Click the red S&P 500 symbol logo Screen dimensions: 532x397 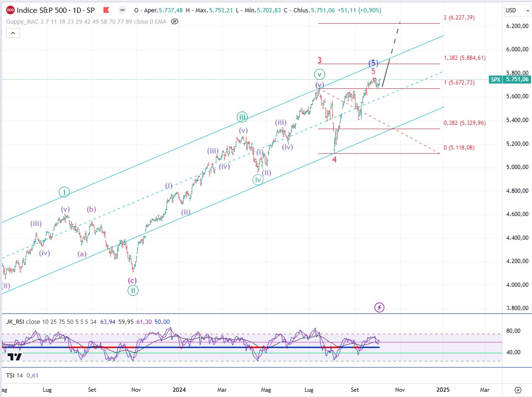(10, 10)
